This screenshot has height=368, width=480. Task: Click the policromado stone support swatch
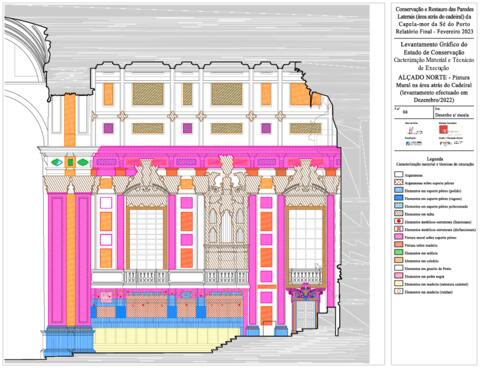[x=399, y=206]
